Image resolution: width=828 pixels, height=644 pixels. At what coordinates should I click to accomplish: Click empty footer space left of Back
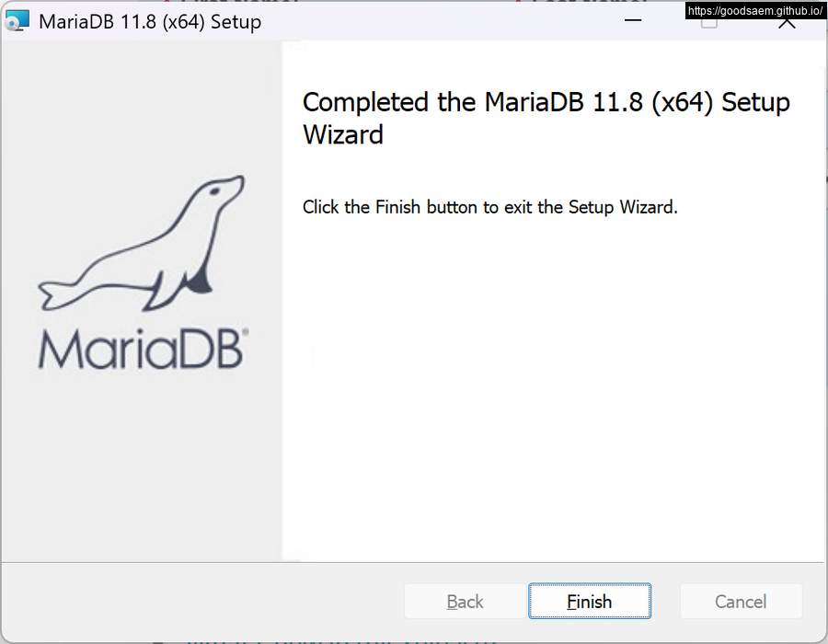click(201, 601)
